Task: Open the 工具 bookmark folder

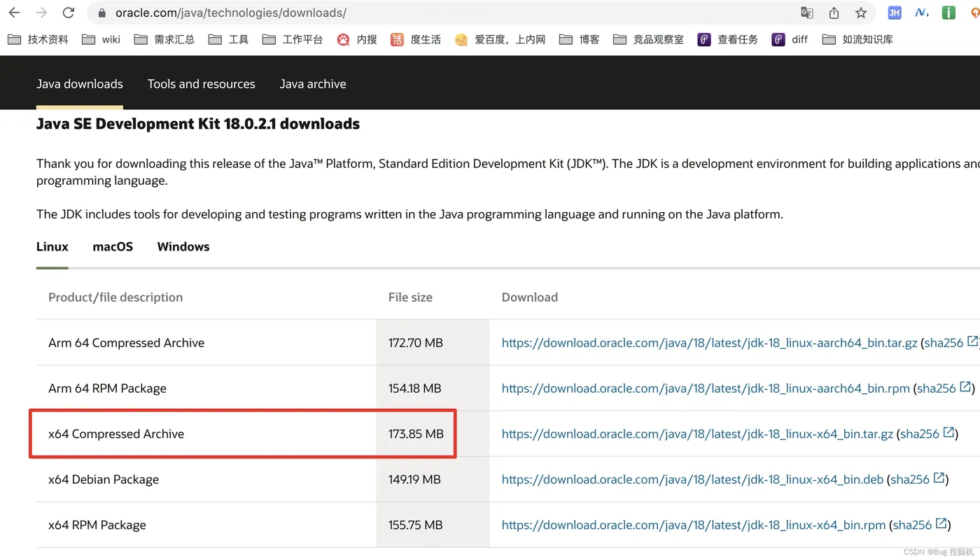Action: [x=229, y=39]
